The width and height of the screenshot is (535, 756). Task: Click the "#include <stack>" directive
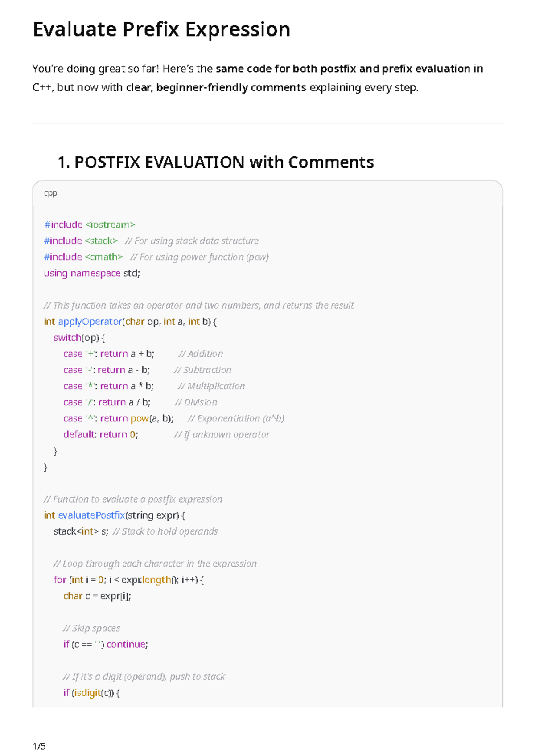tap(81, 241)
